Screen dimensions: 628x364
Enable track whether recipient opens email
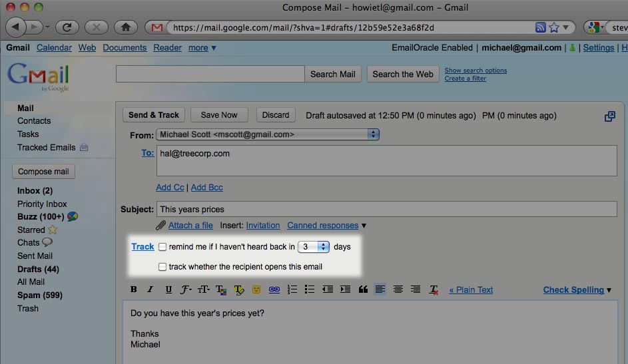[162, 267]
